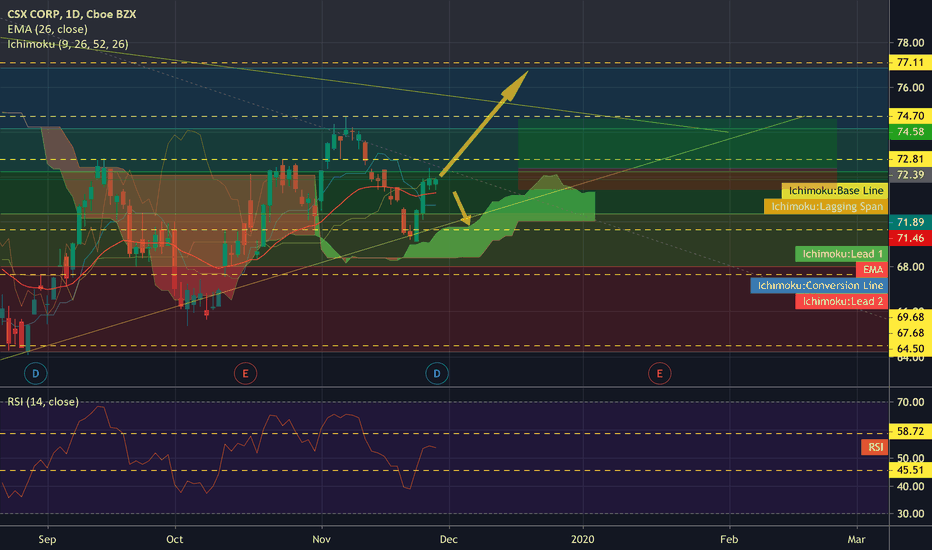Click the 69.68 price level tag
932x550 pixels.
[x=911, y=317]
